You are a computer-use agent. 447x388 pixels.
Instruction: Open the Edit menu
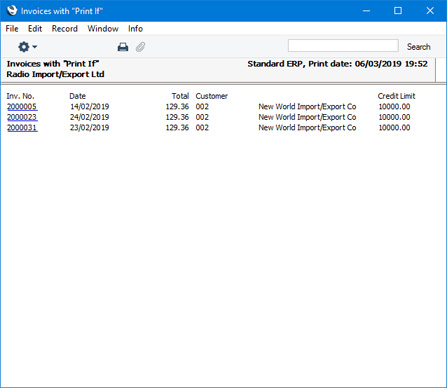[x=35, y=29]
